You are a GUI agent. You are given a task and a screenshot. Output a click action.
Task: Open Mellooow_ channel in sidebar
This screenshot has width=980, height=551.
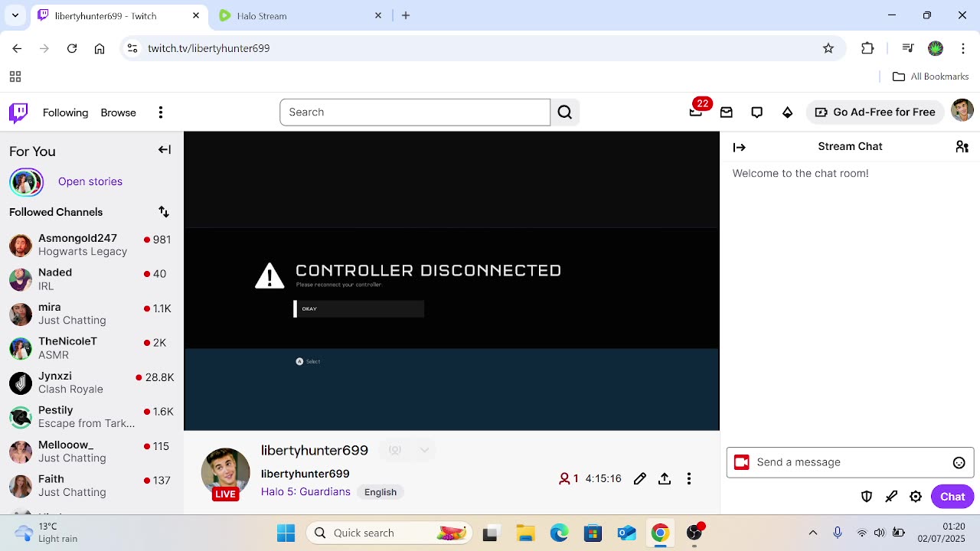click(92, 452)
